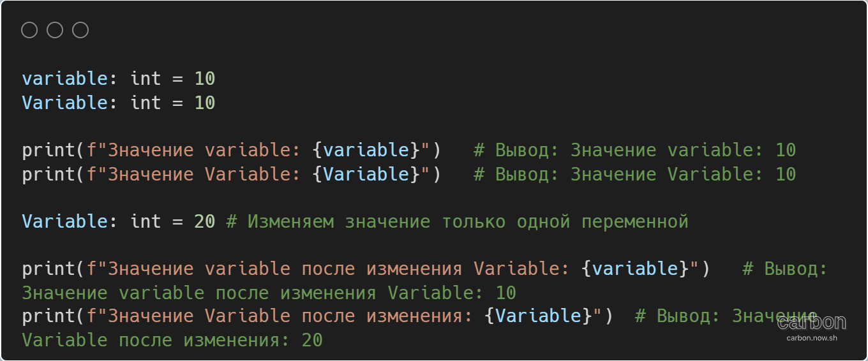868x361 pixels.
Task: Click the rightmost window circle button
Action: coord(80,30)
